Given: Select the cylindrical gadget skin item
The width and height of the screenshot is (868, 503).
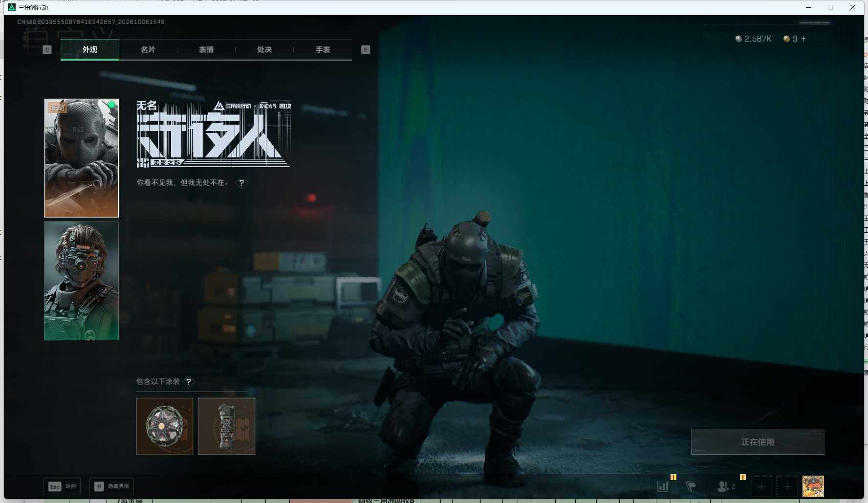Looking at the screenshot, I should click(x=226, y=426).
